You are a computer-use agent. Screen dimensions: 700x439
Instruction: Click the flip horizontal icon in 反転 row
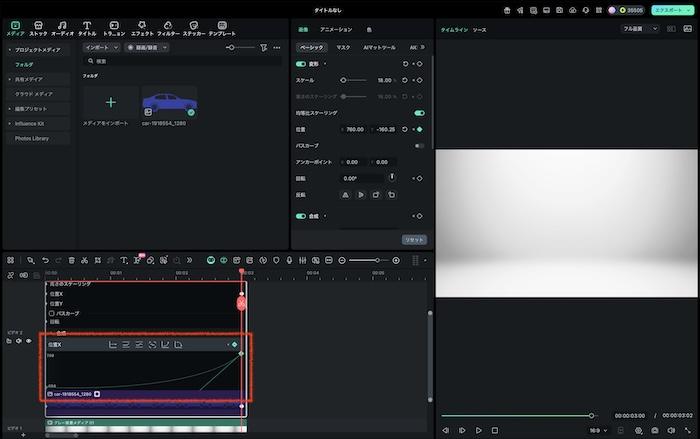[344, 195]
